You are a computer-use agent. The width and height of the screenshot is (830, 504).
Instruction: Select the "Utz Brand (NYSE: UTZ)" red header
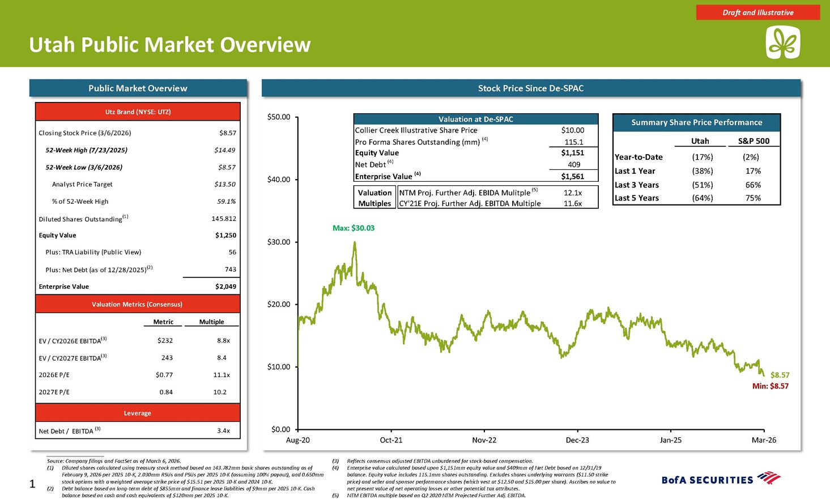point(138,112)
